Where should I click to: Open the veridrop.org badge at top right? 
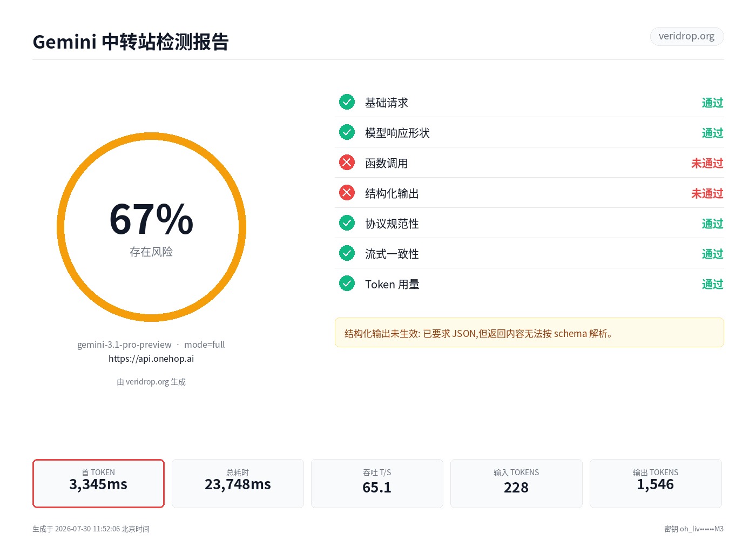[x=687, y=36]
